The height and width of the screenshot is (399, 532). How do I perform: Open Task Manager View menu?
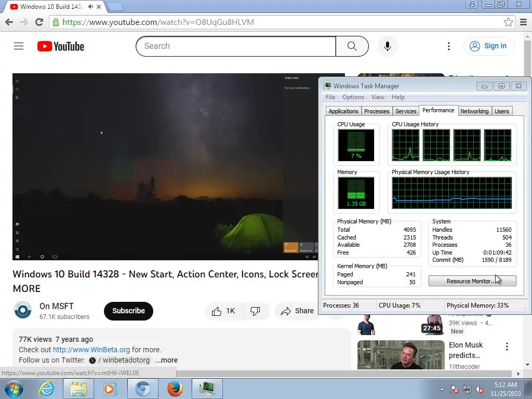pos(378,97)
